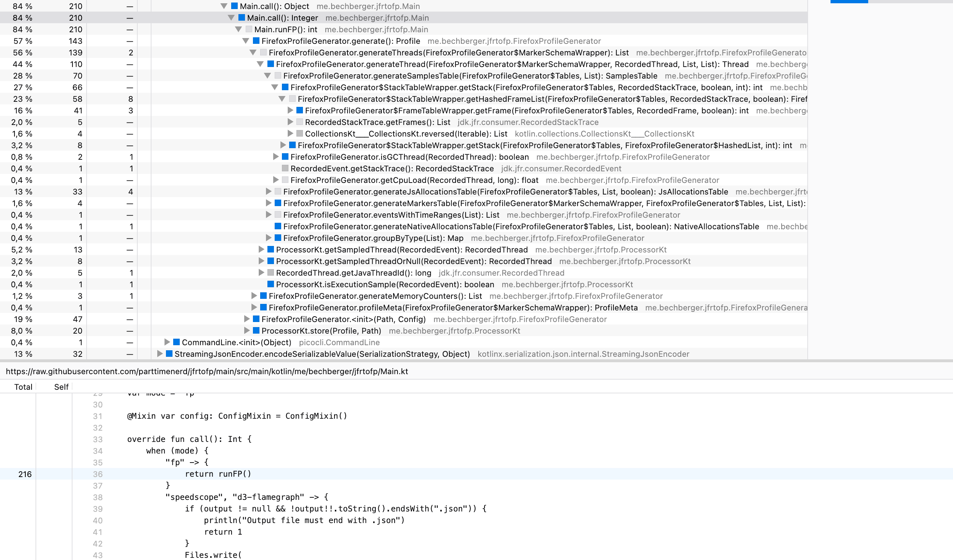This screenshot has width=953, height=560.
Task: Click blue icon next to ProcessorKt.store(Profile, Path)
Action: point(256,330)
